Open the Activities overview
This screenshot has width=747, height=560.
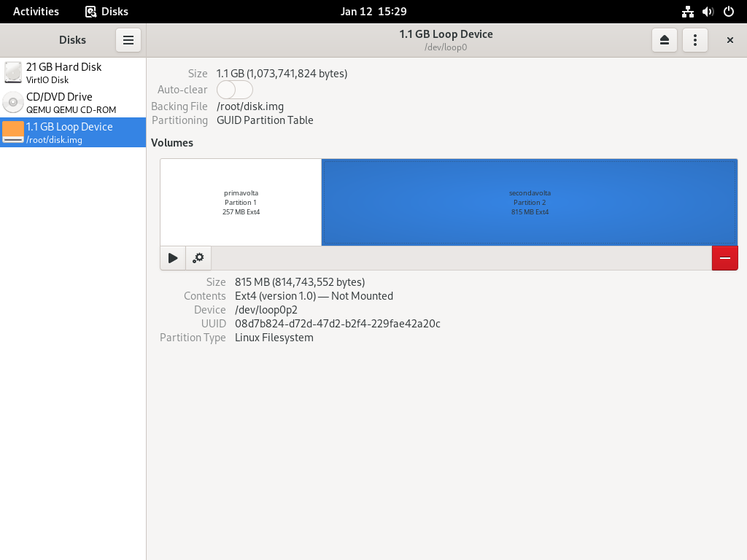click(x=36, y=12)
